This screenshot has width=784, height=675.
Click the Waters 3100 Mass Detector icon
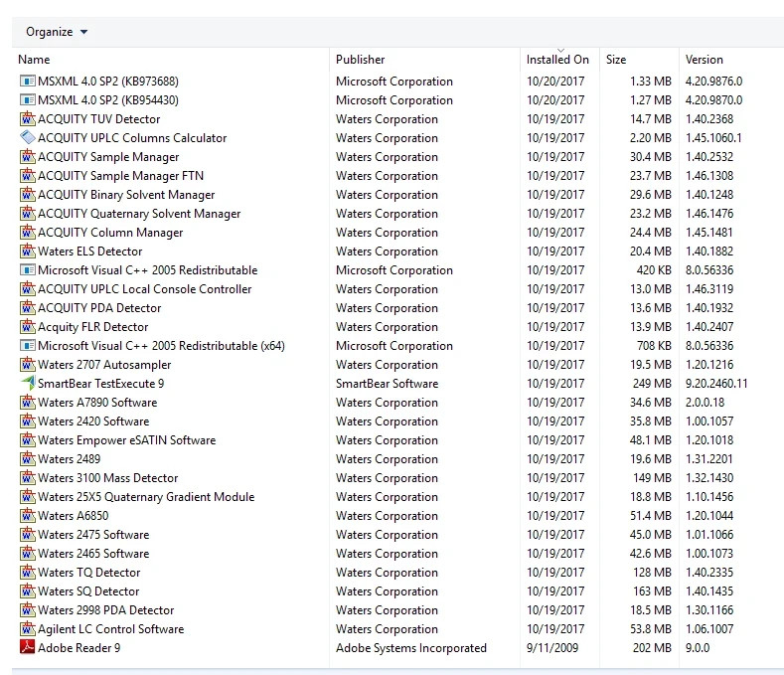click(27, 477)
